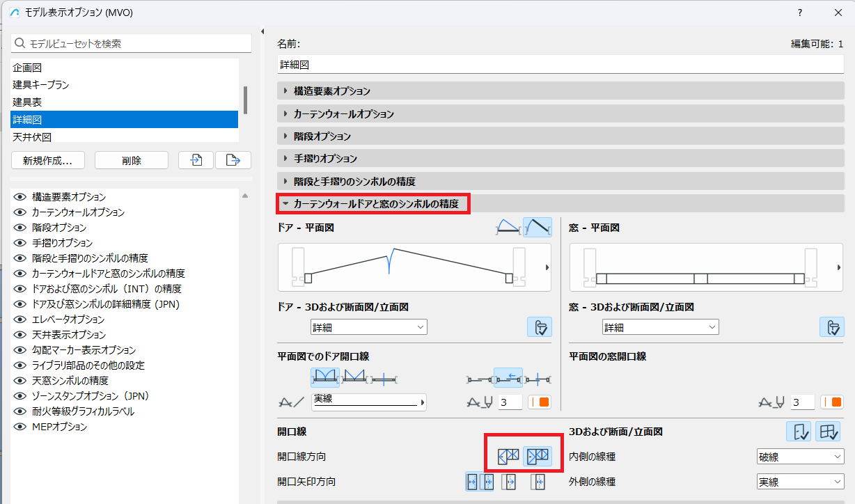The image size is (855, 504).
Task: Expand 階段と手摺りのシンボルの精度 panel
Action: [560, 181]
